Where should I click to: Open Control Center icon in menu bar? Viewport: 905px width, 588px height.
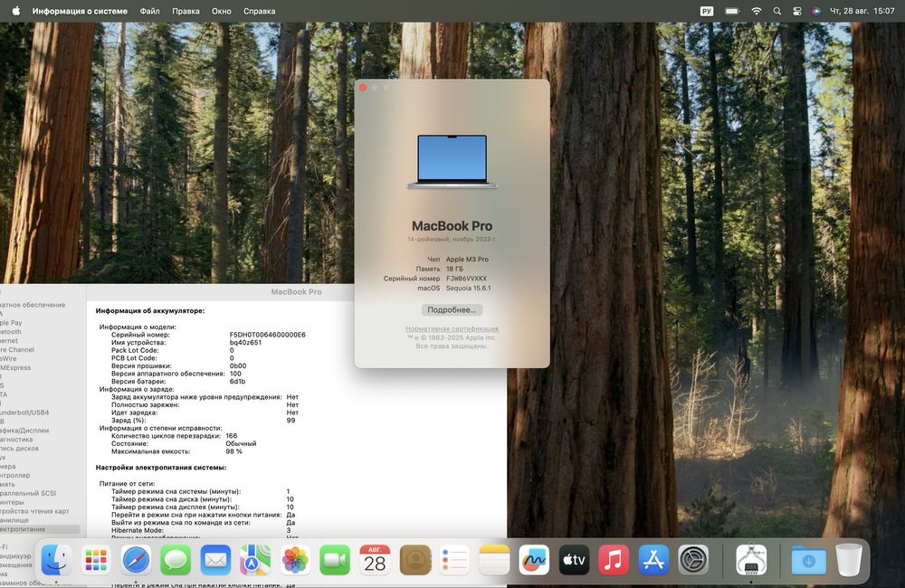797,11
